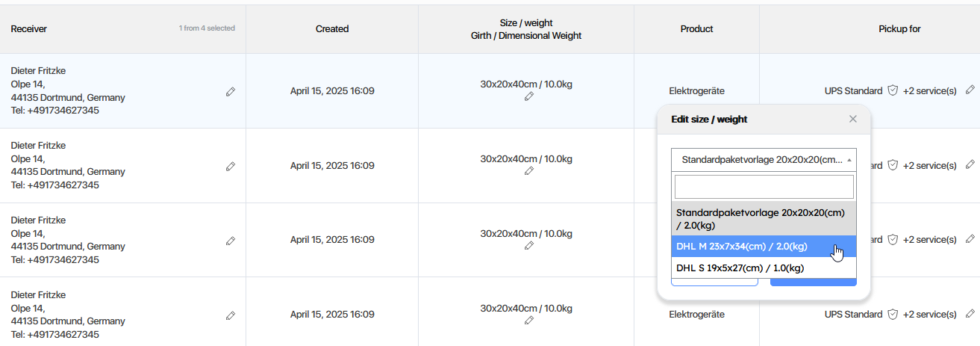The width and height of the screenshot is (980, 346).
Task: Edit size/weight pencil in fourth row
Action: pyautogui.click(x=529, y=320)
